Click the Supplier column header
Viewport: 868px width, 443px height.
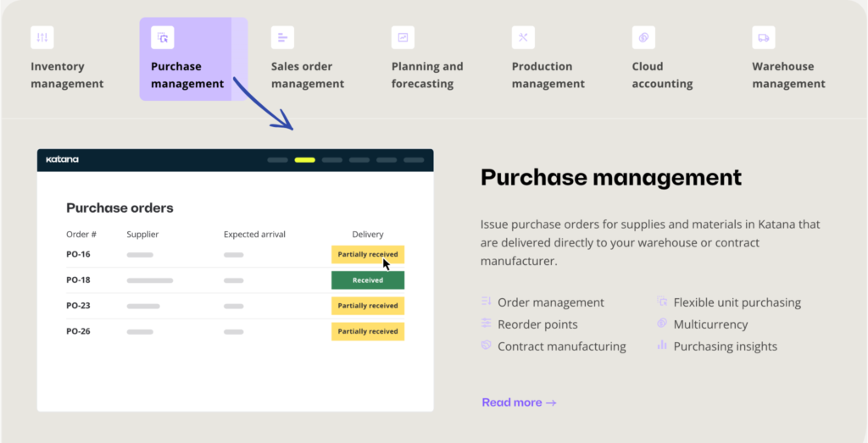tap(142, 235)
